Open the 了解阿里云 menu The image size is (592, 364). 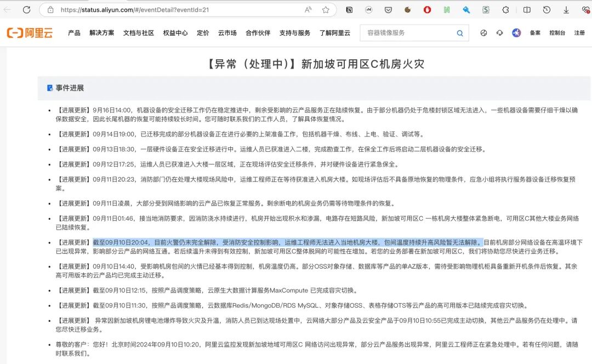click(335, 33)
